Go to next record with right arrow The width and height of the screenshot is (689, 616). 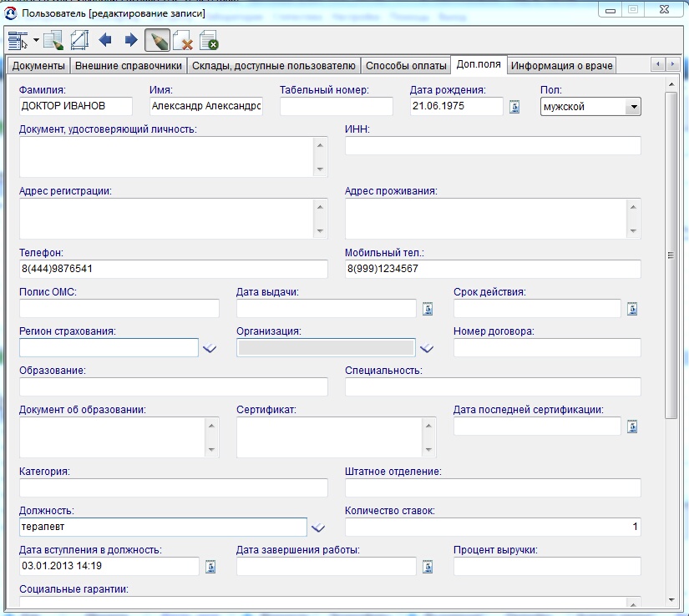tap(131, 40)
